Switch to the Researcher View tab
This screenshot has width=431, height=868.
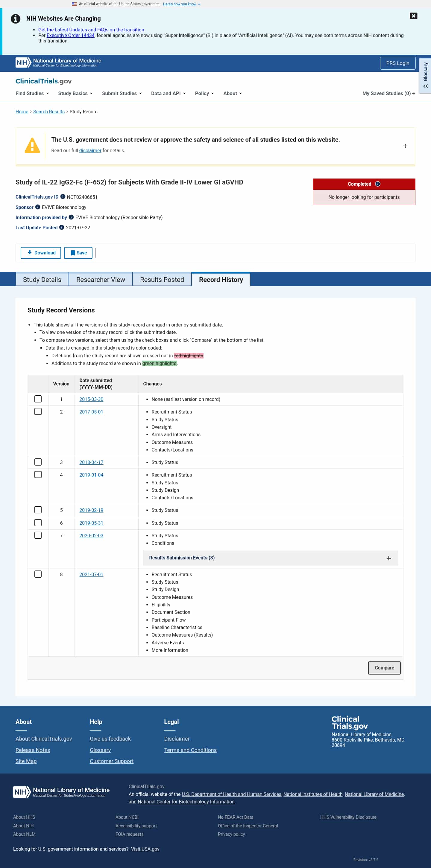101,279
